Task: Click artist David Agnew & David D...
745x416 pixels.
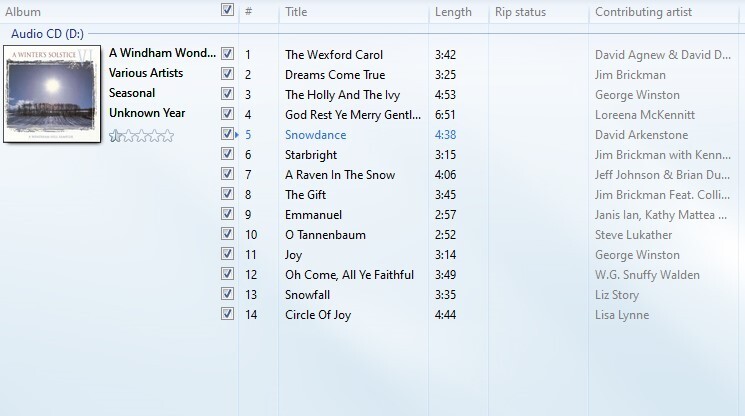Action: click(x=663, y=55)
